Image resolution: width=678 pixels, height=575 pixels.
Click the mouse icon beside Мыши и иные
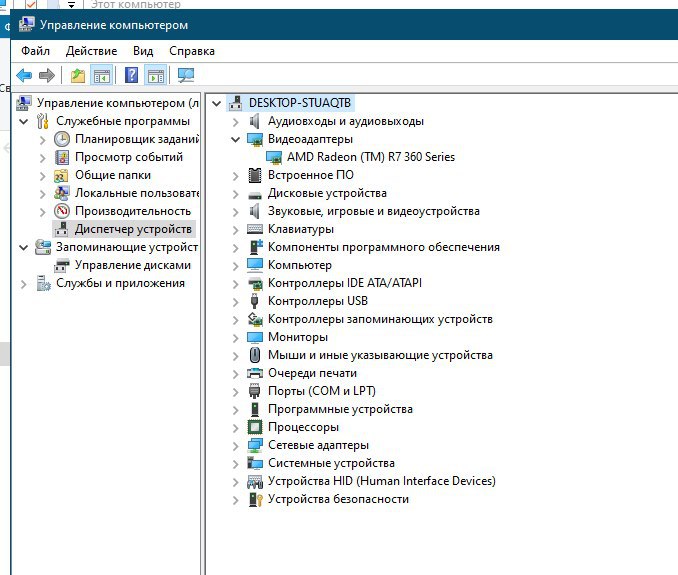(x=255, y=355)
